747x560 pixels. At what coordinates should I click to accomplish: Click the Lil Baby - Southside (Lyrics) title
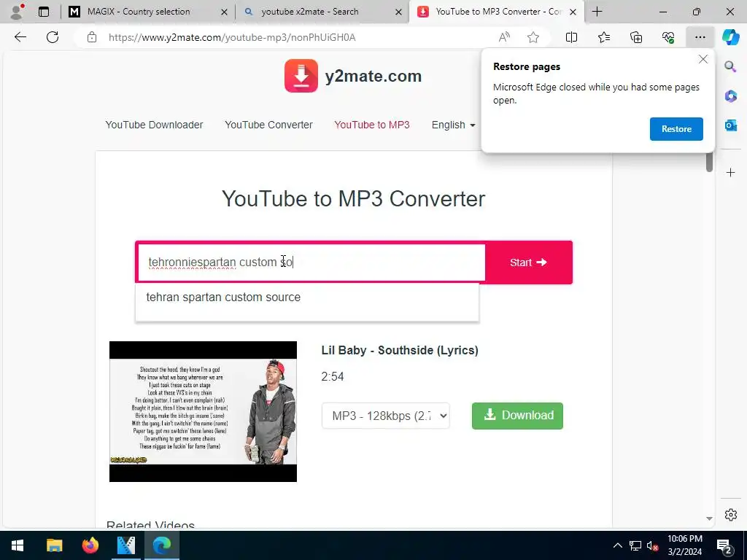point(400,351)
